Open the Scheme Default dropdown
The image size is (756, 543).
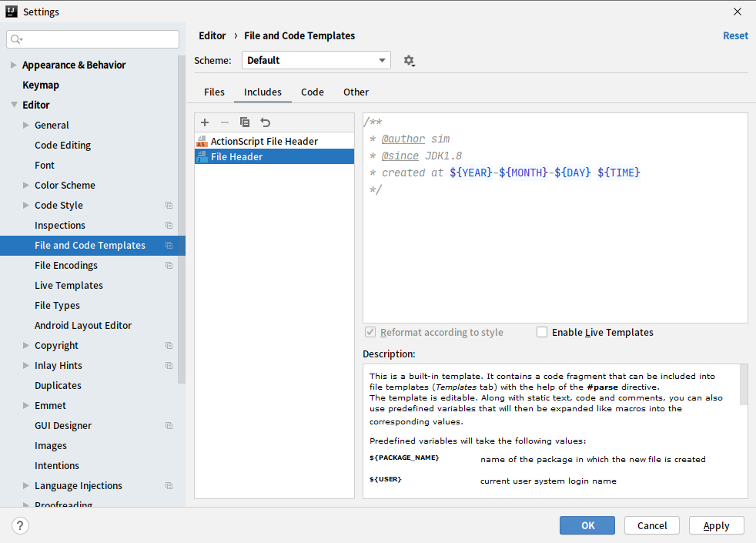point(316,60)
